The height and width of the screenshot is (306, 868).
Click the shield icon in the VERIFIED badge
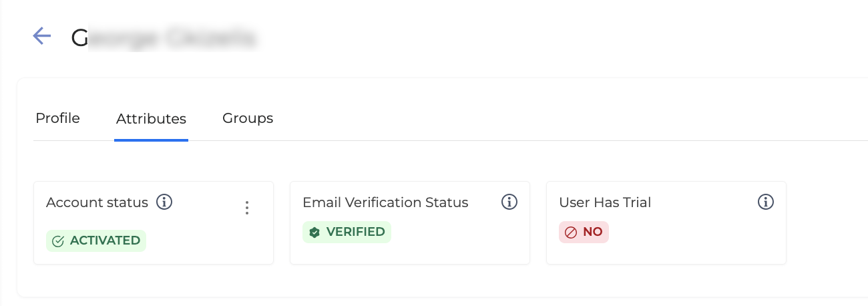tap(314, 233)
